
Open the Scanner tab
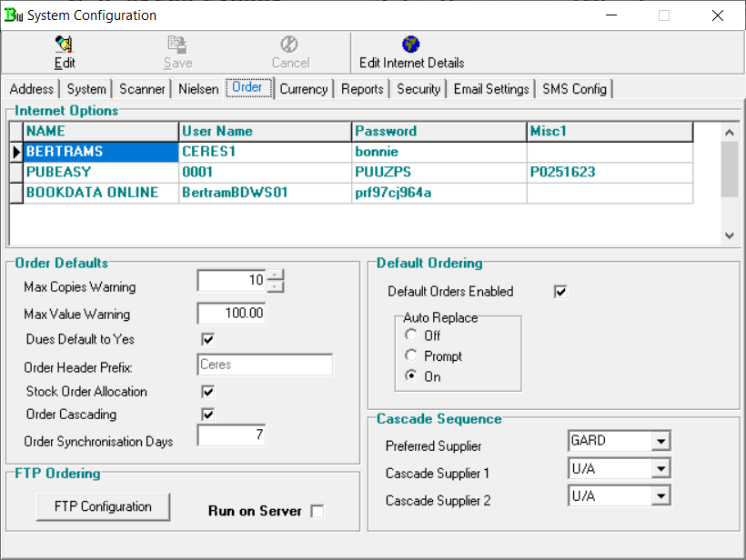tap(142, 89)
